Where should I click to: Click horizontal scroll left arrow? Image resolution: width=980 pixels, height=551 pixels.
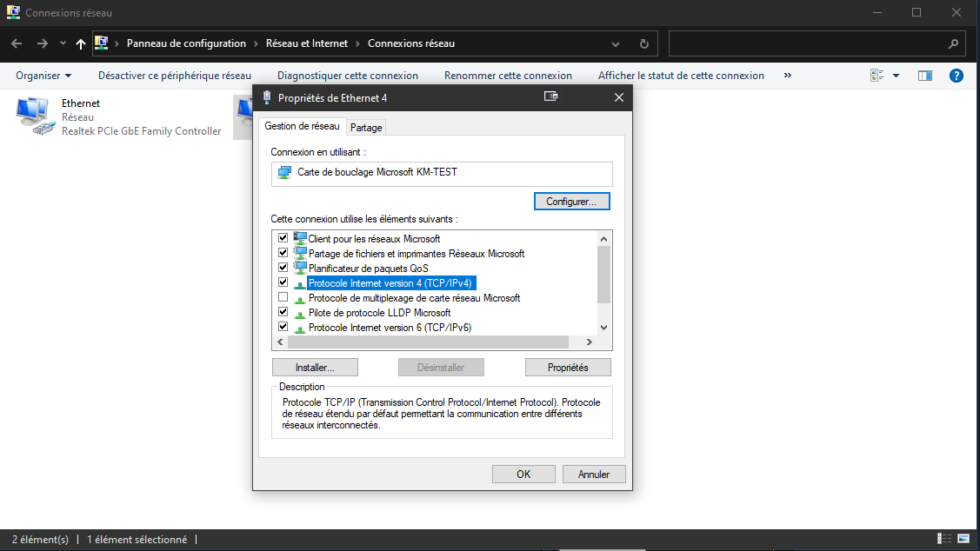pyautogui.click(x=280, y=342)
